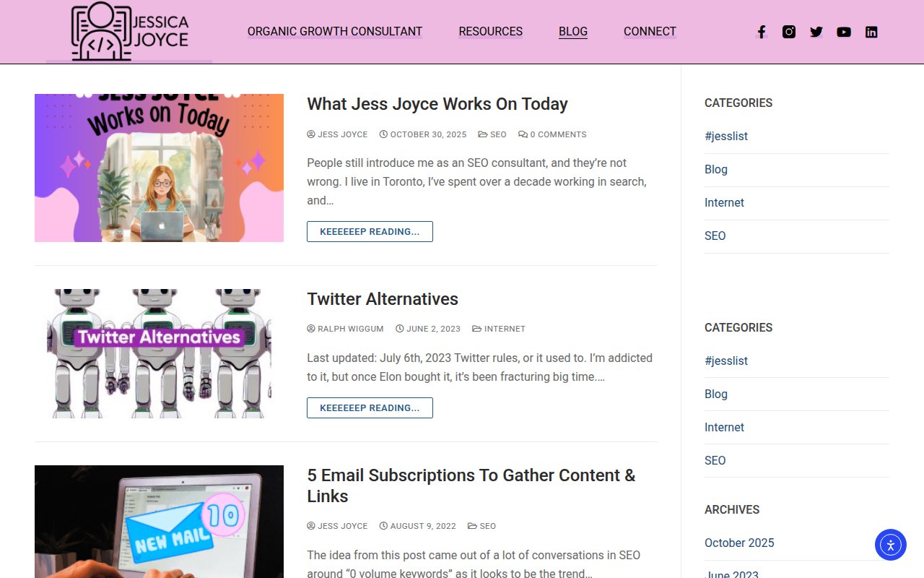This screenshot has width=924, height=578.
Task: Click the accessibility icon at bottom right
Action: [x=890, y=545]
